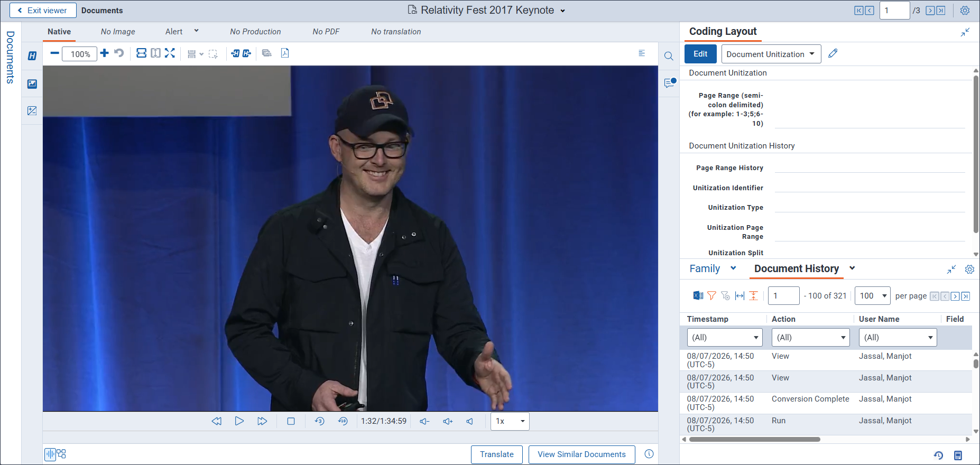Image resolution: width=980 pixels, height=465 pixels.
Task: Open the persistent highlight sets pane
Action: (32, 56)
